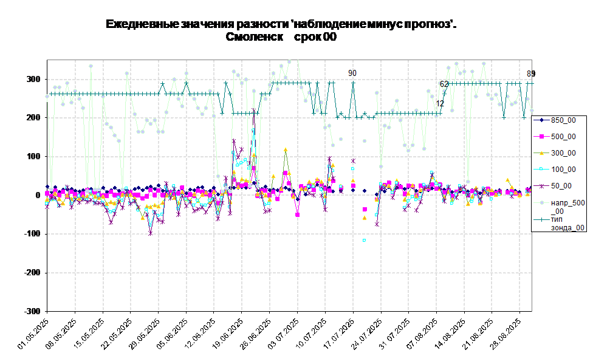Screen dimensions: 593x364
Task: Click the data label 12
Action: coord(440,103)
